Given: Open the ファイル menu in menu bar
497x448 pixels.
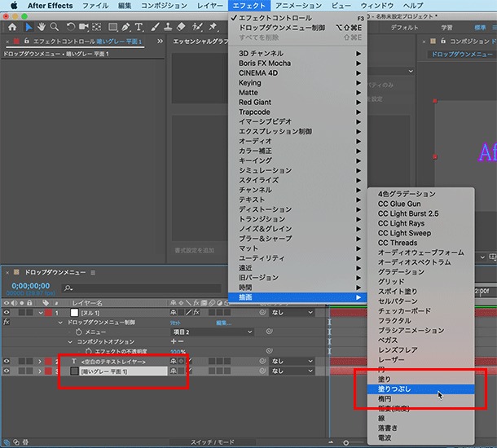Looking at the screenshot, I should point(95,6).
